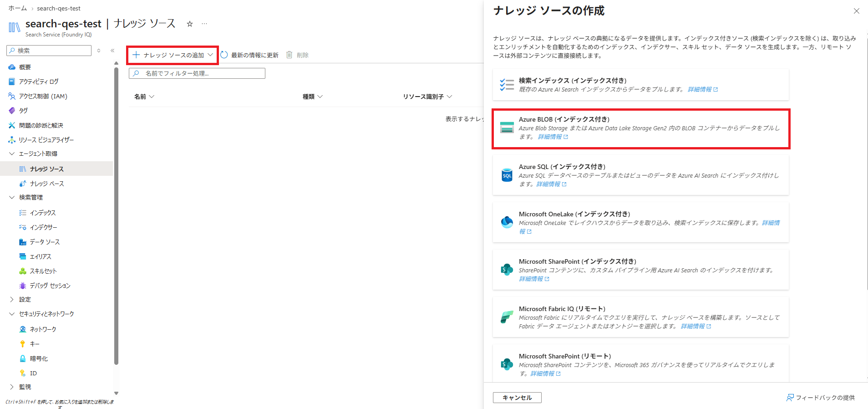Click the タグ icon

[x=12, y=111]
